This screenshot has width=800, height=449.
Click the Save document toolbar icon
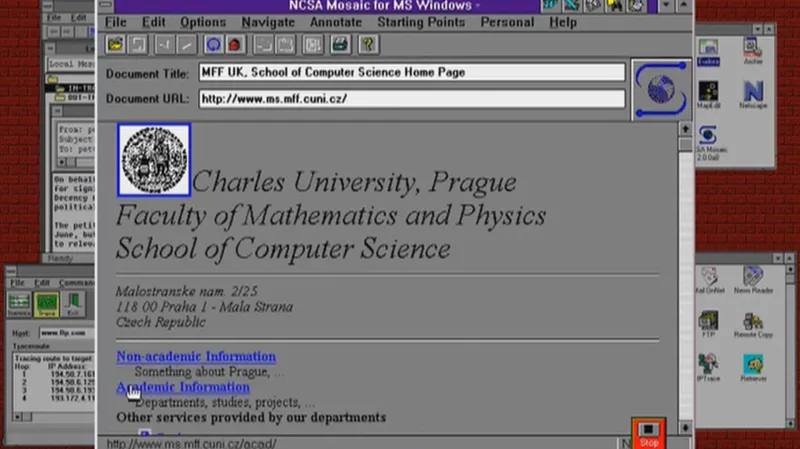[137, 45]
